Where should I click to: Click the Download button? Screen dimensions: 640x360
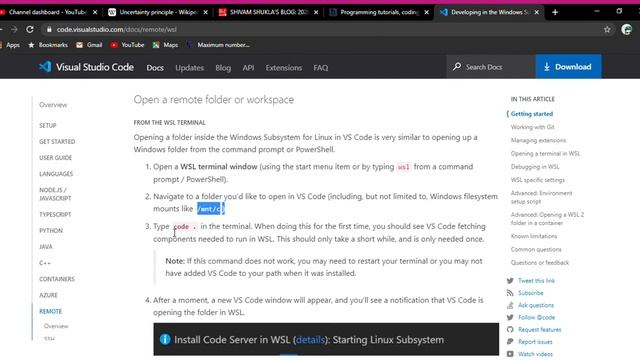tap(568, 67)
